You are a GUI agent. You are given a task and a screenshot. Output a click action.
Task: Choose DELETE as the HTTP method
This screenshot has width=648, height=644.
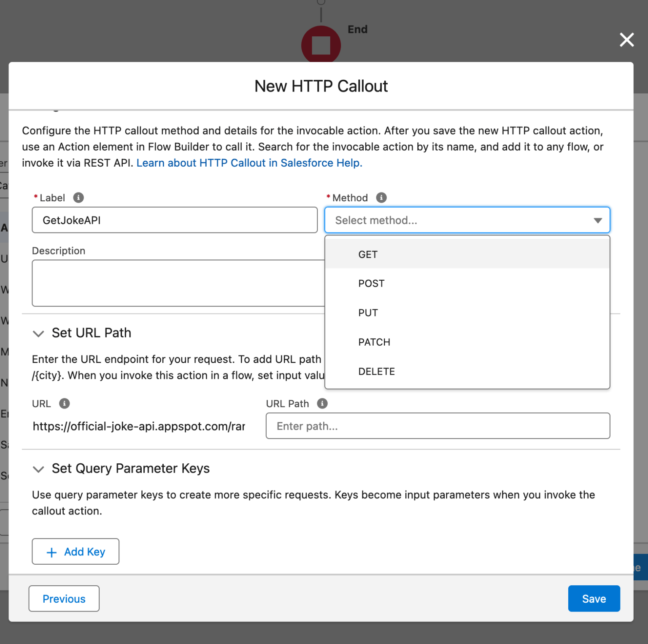[377, 371]
